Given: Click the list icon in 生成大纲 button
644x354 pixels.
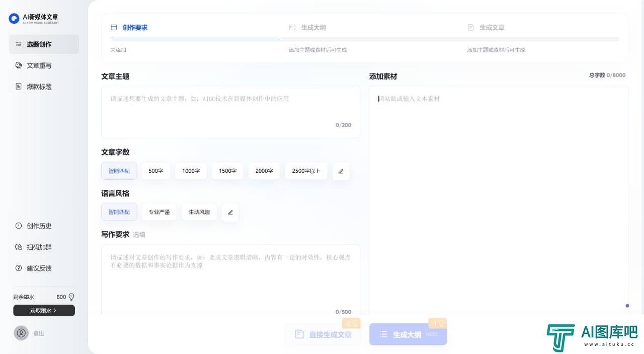Looking at the screenshot, I should pyautogui.click(x=383, y=334).
